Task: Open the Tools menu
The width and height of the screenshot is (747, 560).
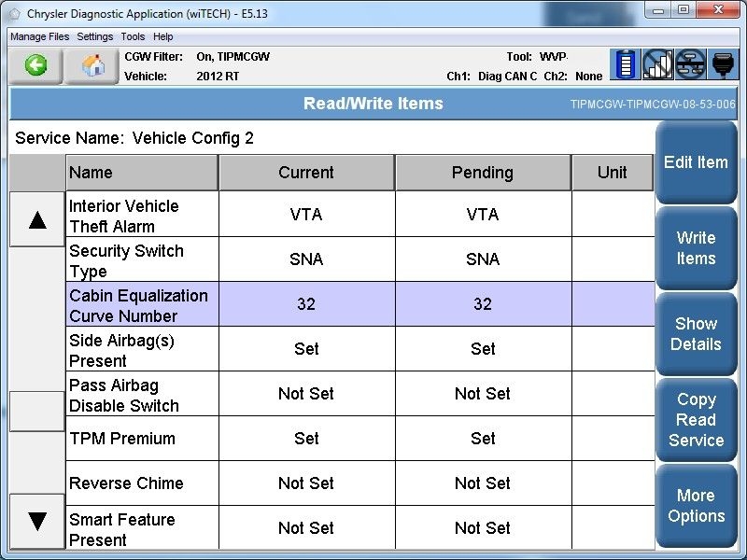Action: click(134, 36)
